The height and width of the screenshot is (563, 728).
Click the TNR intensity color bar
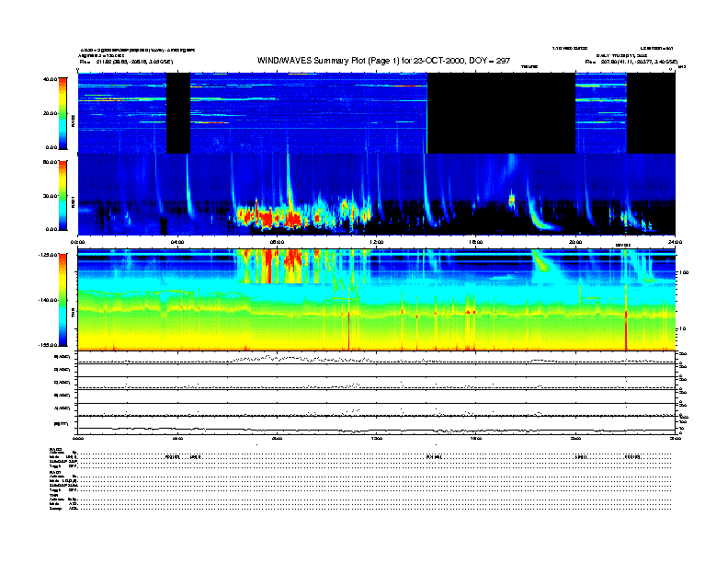(63, 300)
